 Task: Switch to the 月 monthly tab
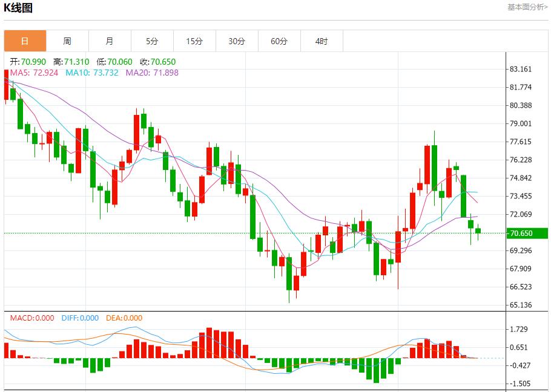pos(110,41)
